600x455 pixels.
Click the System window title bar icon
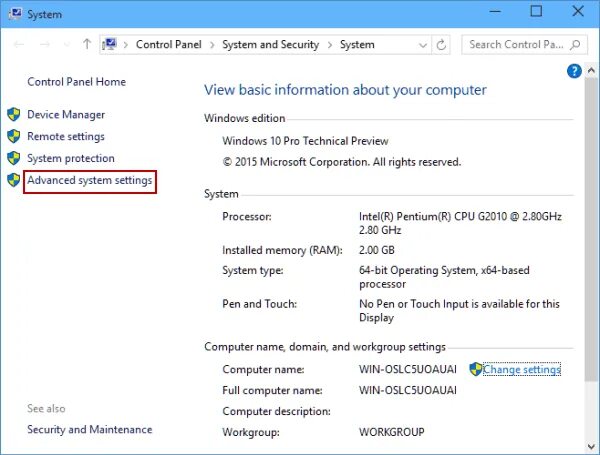pyautogui.click(x=15, y=14)
